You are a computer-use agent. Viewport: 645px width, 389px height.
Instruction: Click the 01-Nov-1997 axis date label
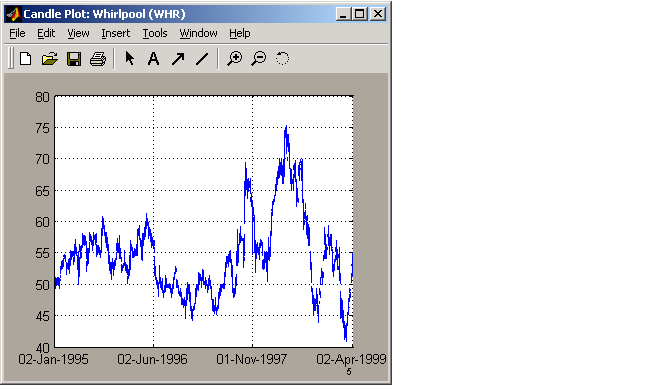coord(251,359)
